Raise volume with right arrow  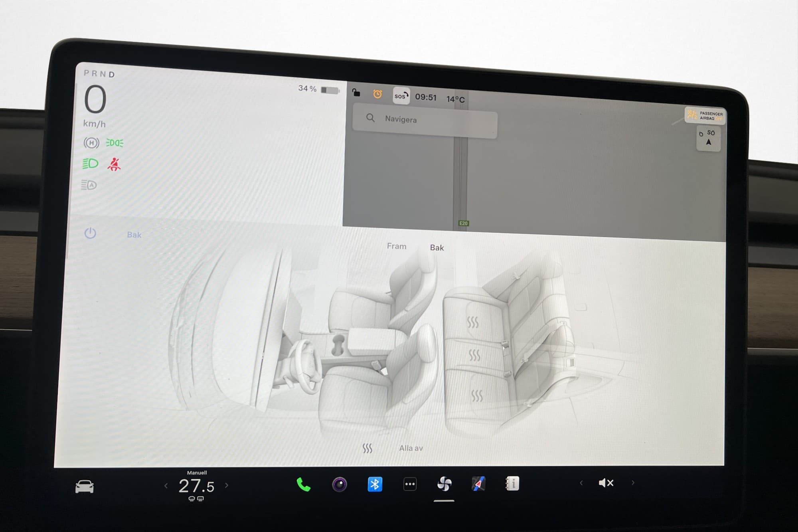pos(633,483)
